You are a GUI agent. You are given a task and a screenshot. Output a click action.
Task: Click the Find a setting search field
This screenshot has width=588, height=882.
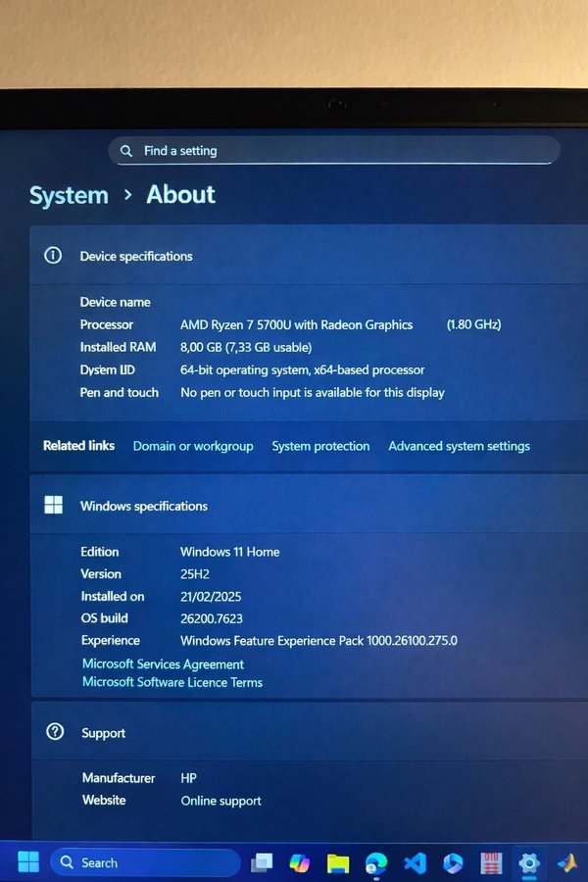point(333,151)
